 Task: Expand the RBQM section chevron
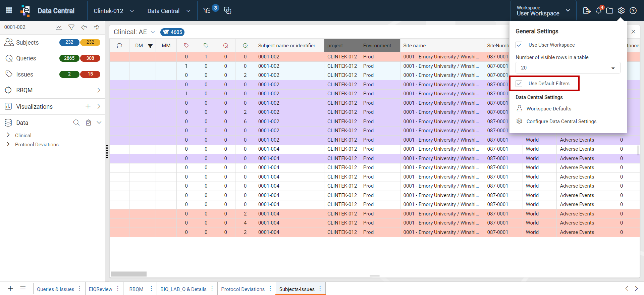pyautogui.click(x=99, y=90)
